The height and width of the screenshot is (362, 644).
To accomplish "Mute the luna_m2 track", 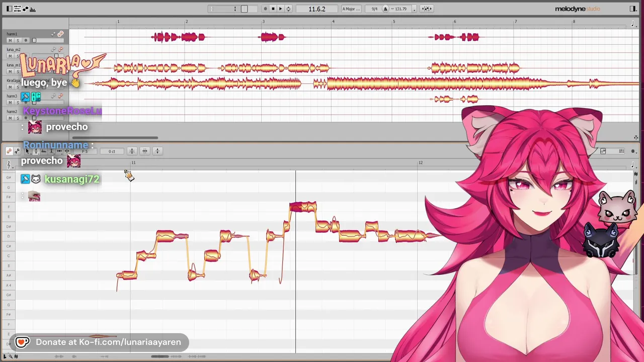I will point(10,56).
